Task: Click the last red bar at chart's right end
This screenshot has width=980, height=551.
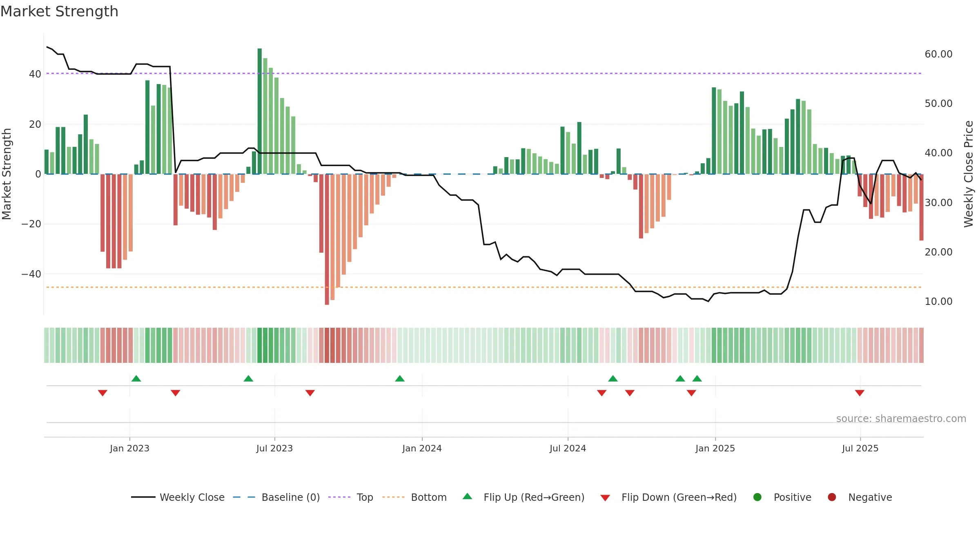Action: (921, 207)
